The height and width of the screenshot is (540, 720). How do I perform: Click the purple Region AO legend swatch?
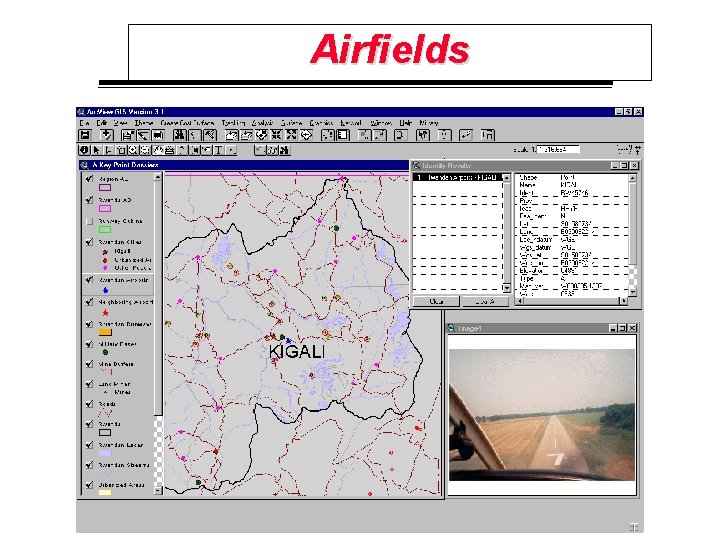(x=105, y=187)
